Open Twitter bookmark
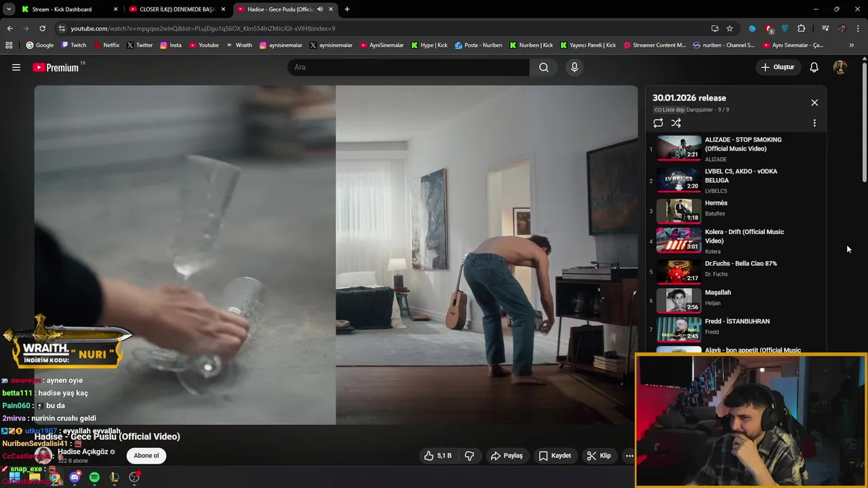The height and width of the screenshot is (488, 868). click(139, 45)
